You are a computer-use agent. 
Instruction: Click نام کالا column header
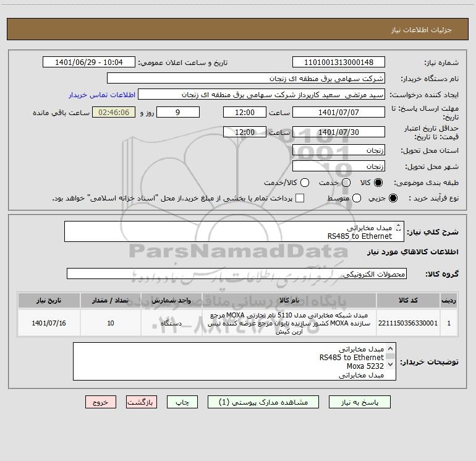pyautogui.click(x=289, y=300)
